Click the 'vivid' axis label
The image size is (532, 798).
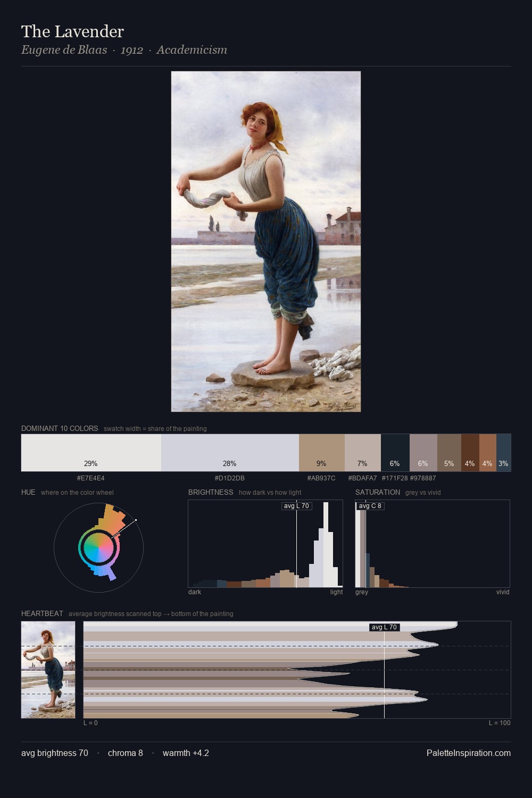(503, 592)
